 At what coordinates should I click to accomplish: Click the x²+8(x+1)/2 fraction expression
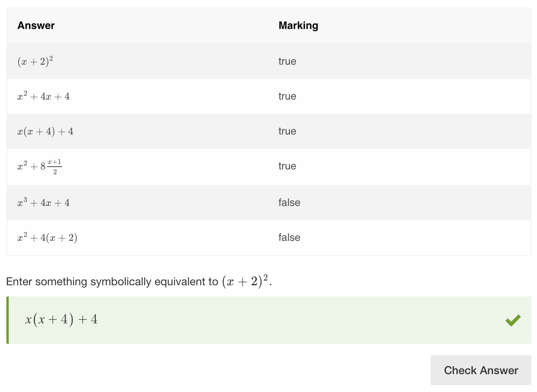39,167
